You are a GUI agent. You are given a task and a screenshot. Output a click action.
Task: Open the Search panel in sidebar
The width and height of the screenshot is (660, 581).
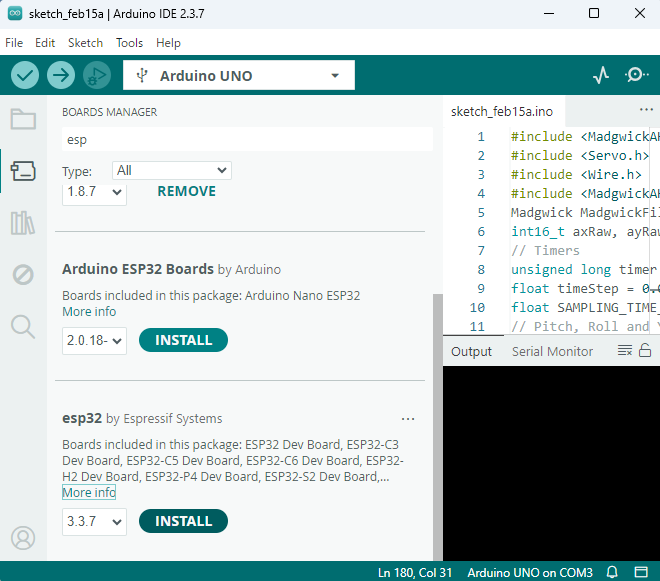(x=23, y=325)
